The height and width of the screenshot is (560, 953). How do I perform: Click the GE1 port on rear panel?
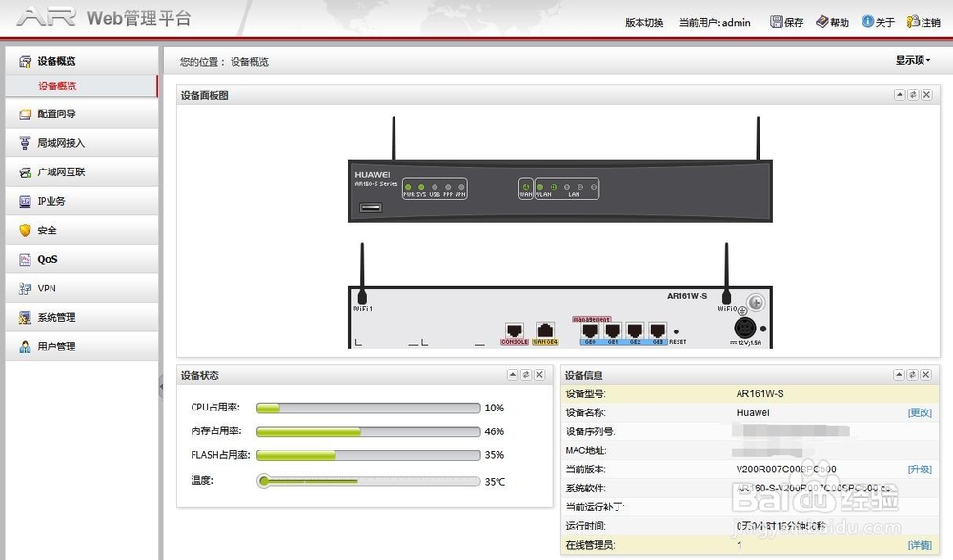tap(613, 333)
